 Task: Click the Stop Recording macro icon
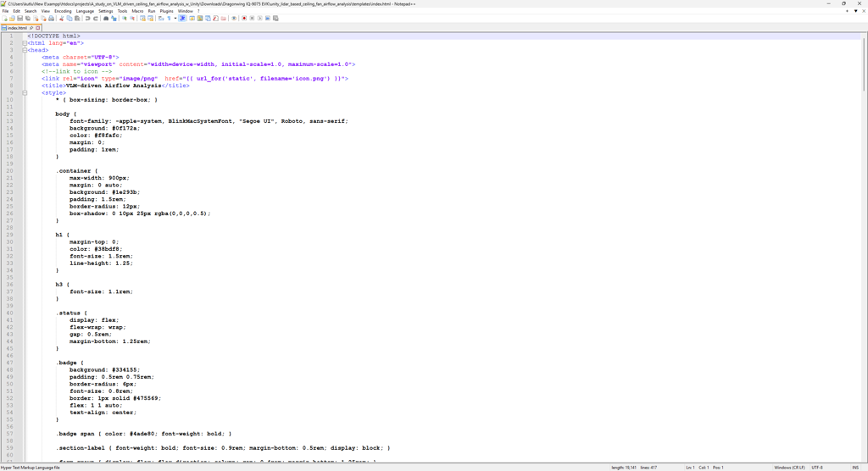coord(252,19)
